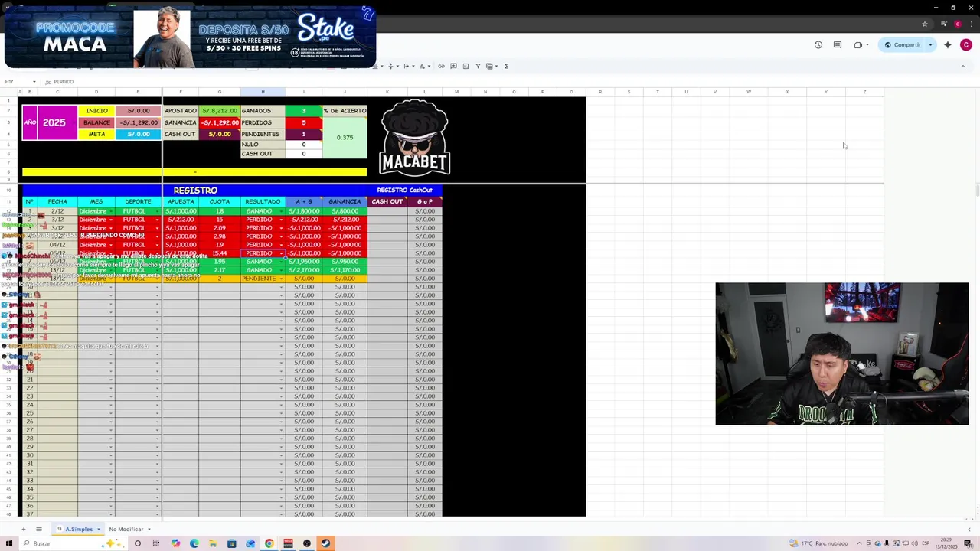Image resolution: width=980 pixels, height=551 pixels.
Task: Click the 0.375 accuracy percentage cell
Action: pyautogui.click(x=345, y=138)
